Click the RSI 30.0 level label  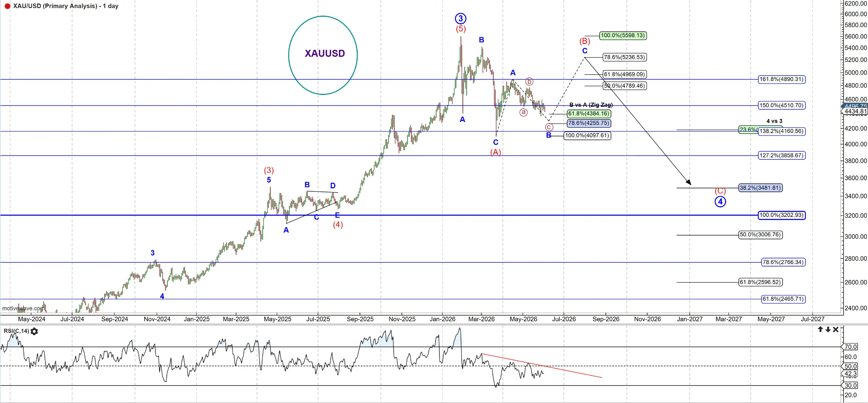(850, 385)
